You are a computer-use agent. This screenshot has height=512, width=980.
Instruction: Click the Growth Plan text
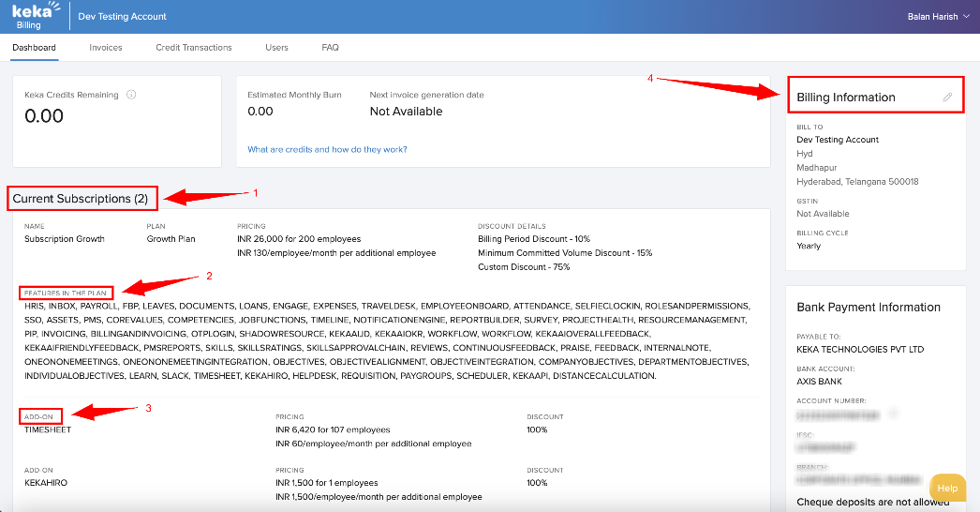[x=171, y=239]
